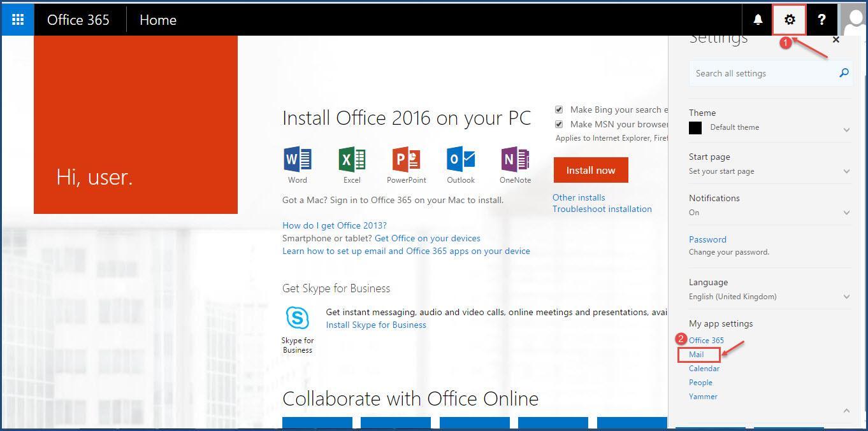This screenshot has height=431, width=868.
Task: Click the Install Skype for Business link
Action: (x=376, y=325)
